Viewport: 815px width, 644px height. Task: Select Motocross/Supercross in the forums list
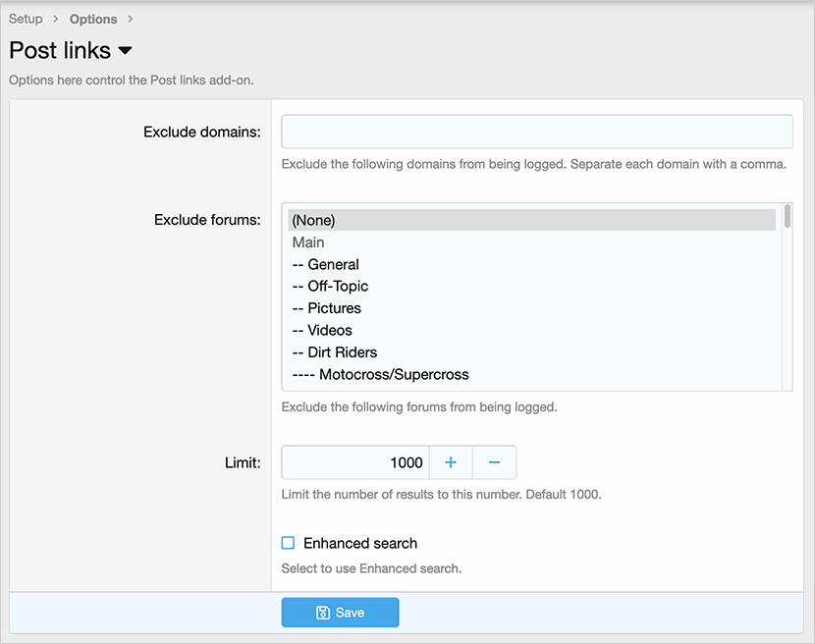pos(380,374)
